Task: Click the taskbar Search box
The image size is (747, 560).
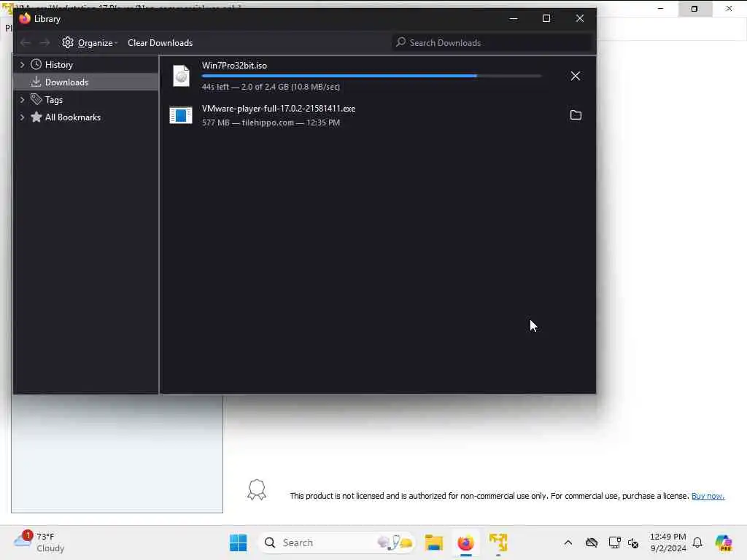Action: coord(336,542)
